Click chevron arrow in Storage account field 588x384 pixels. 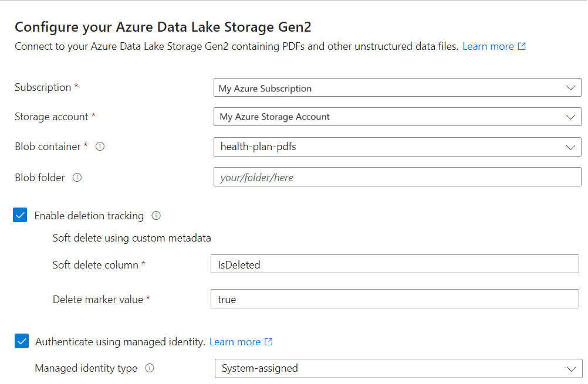(x=570, y=117)
